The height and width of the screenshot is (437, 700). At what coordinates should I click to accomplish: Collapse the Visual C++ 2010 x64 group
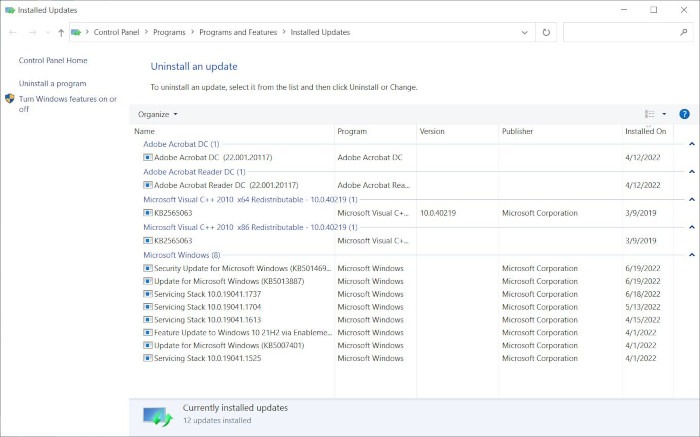tap(692, 200)
